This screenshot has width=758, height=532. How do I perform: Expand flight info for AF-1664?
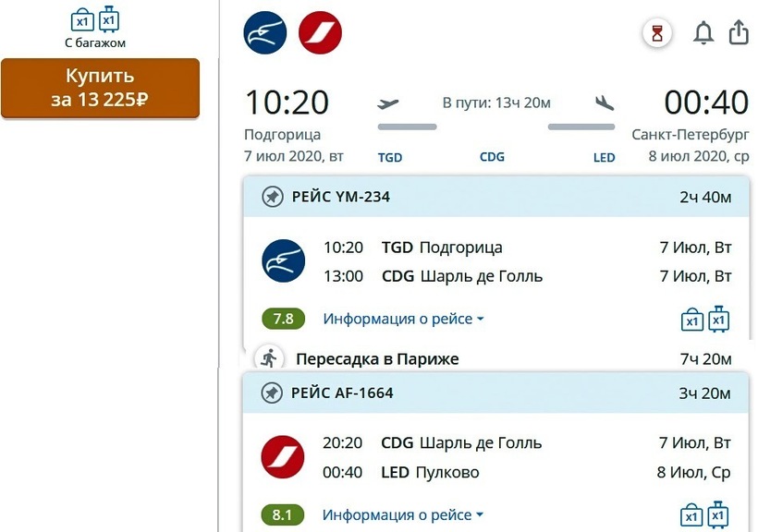tap(403, 514)
